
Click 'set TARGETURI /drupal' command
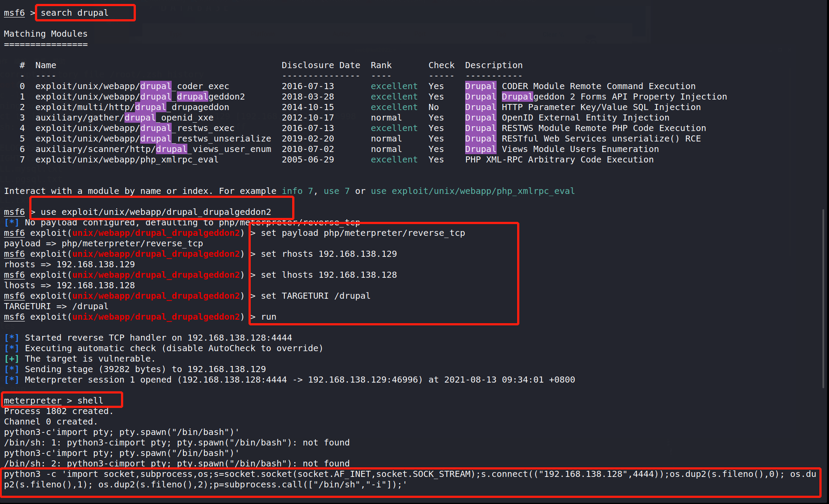(x=315, y=296)
